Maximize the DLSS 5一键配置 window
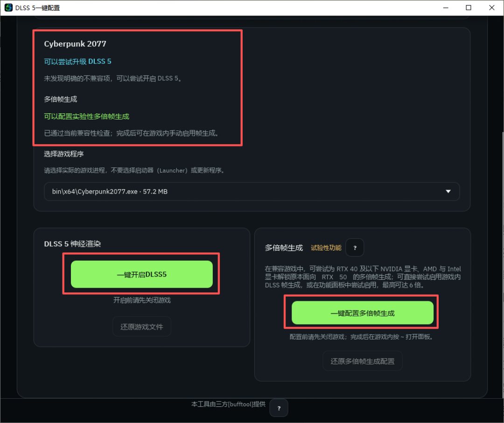The width and height of the screenshot is (504, 423). pos(469,8)
